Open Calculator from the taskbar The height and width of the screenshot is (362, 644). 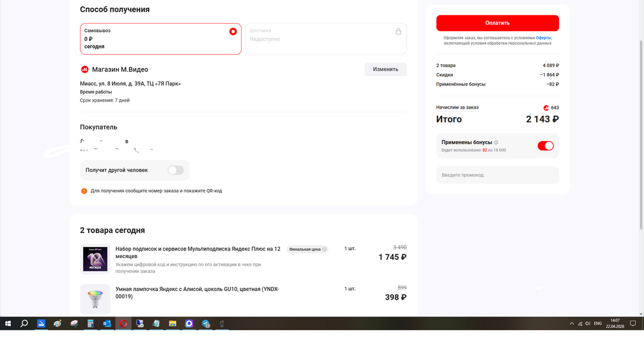(x=90, y=324)
